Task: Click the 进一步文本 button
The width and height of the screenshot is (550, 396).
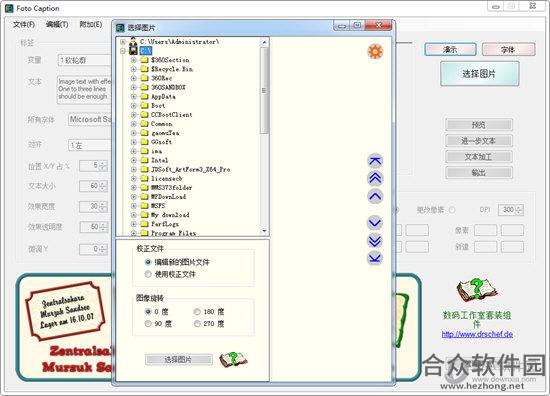Action: point(478,141)
